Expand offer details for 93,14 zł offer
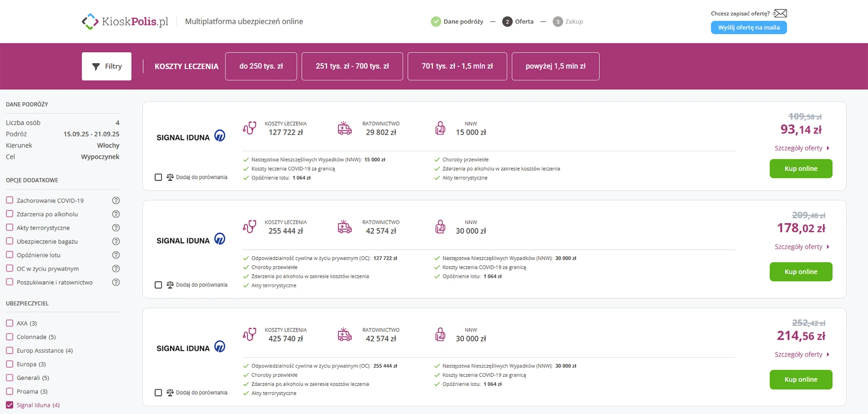This screenshot has width=868, height=414. 802,148
